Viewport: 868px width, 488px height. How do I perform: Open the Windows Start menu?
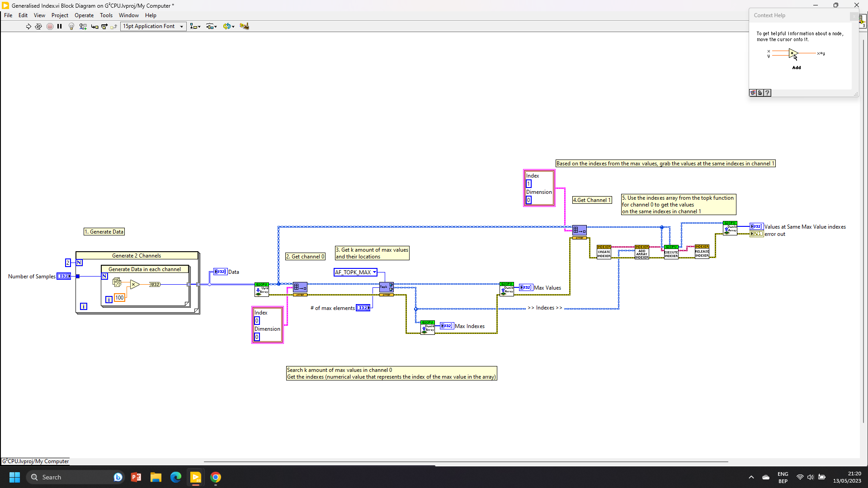click(x=14, y=477)
